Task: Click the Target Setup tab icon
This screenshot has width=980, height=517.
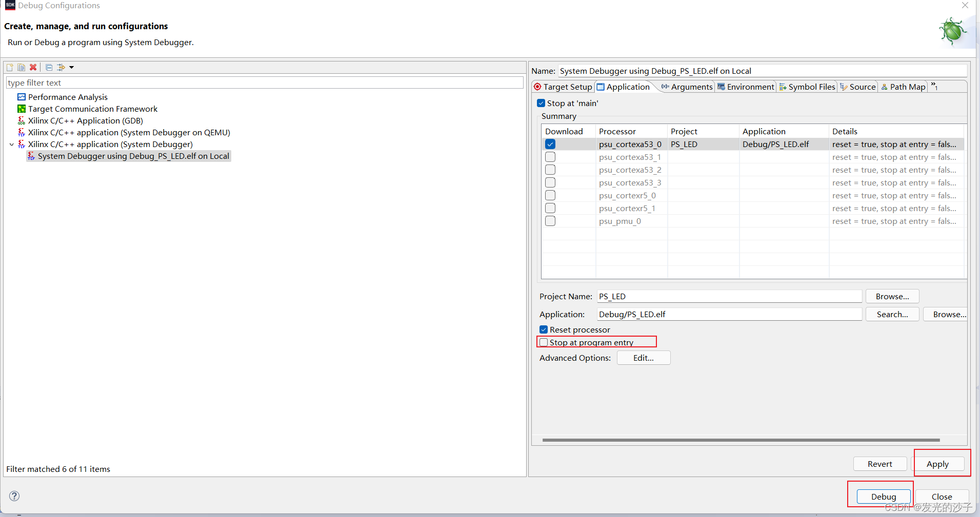Action: (537, 87)
